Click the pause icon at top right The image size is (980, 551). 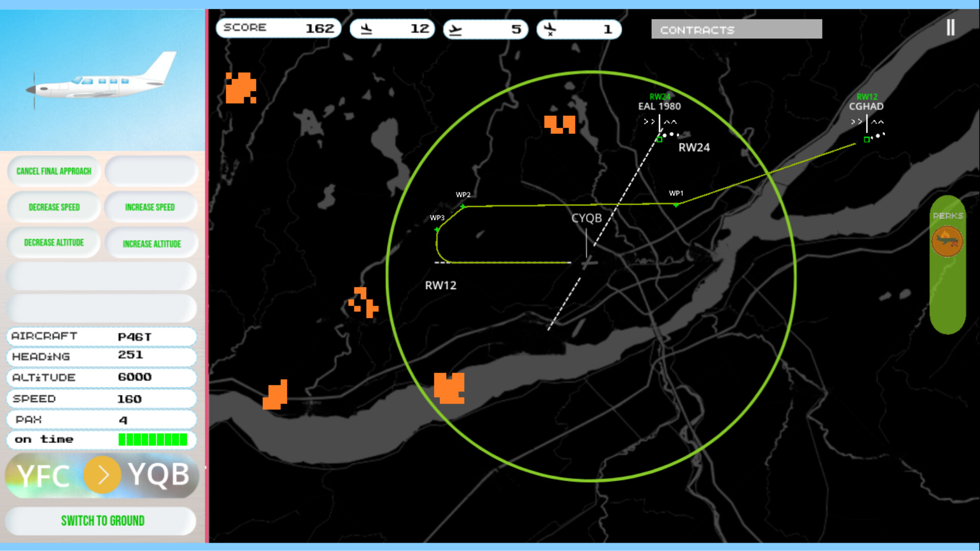950,28
